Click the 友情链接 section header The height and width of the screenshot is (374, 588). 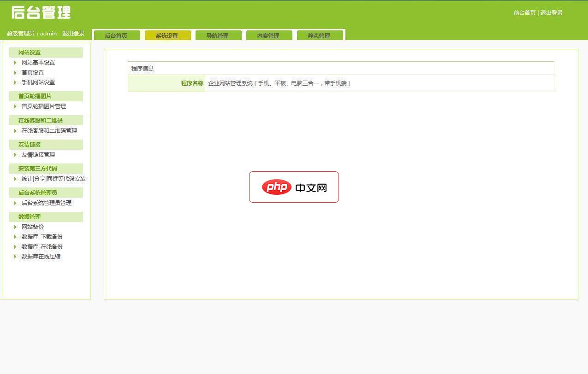tap(46, 145)
